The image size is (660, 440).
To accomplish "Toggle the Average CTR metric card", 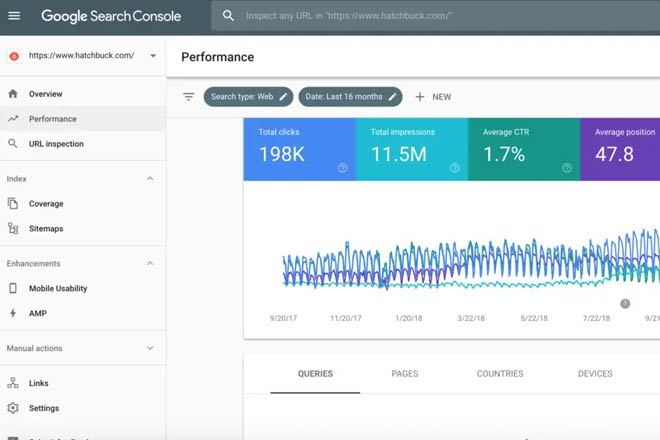I will [x=524, y=149].
